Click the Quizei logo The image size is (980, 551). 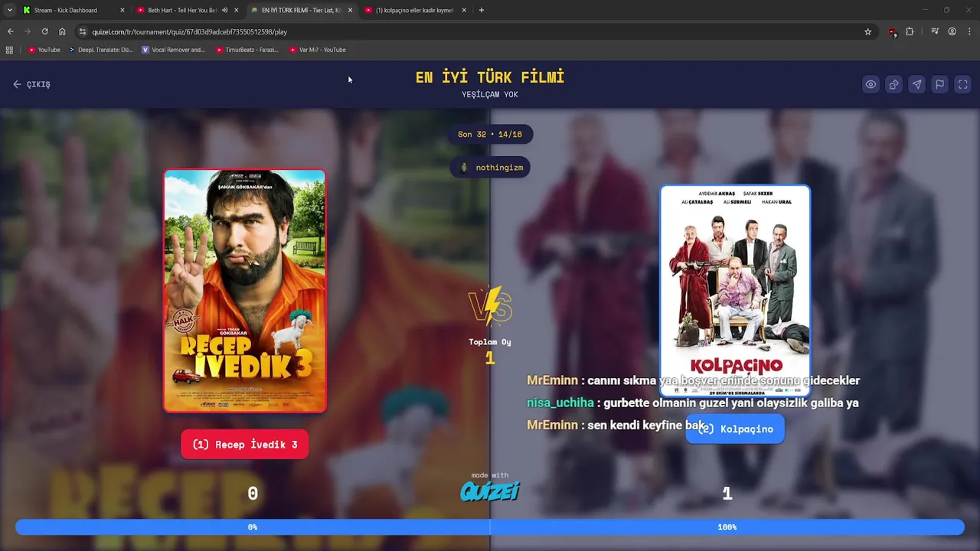(x=490, y=491)
